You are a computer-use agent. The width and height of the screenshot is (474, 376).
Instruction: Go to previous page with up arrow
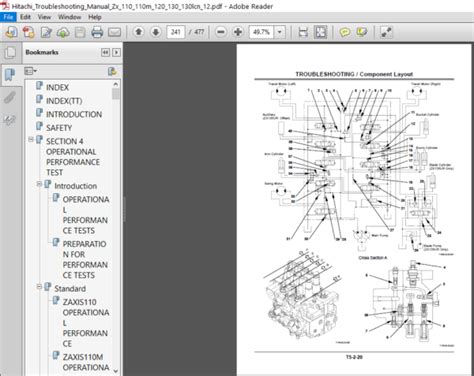[139, 32]
